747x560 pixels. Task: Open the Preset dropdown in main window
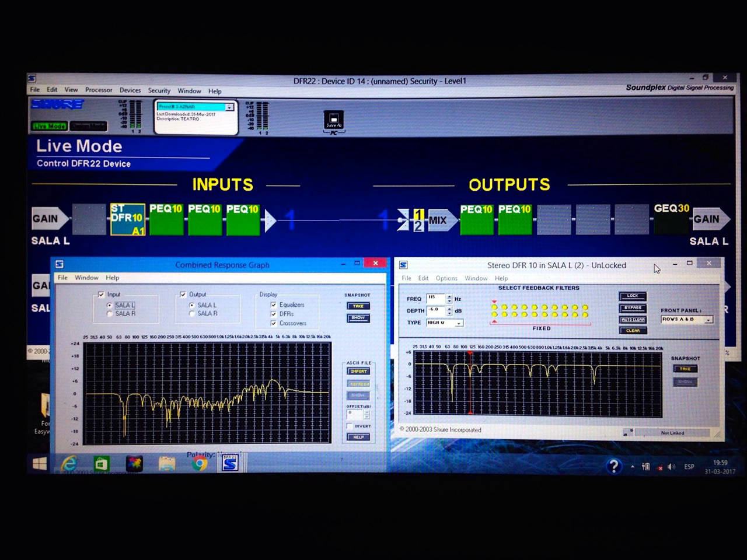[230, 107]
